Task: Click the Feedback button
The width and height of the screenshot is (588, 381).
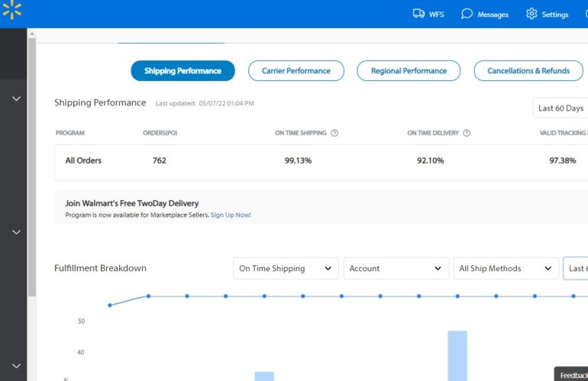Action: pyautogui.click(x=571, y=375)
